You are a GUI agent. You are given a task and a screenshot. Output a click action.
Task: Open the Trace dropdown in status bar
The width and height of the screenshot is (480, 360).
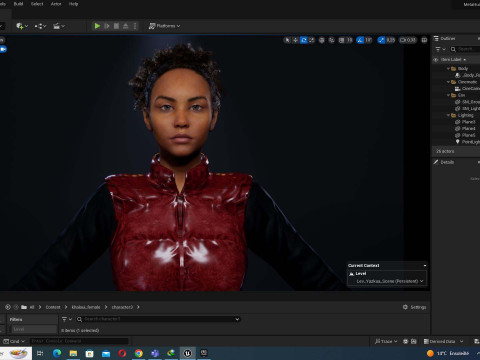(x=386, y=341)
